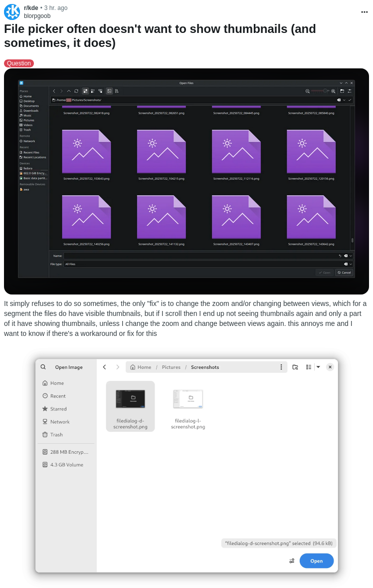This screenshot has height=588, width=373.
Task: Select the fedora device in KDE sidebar
Action: tap(26, 168)
